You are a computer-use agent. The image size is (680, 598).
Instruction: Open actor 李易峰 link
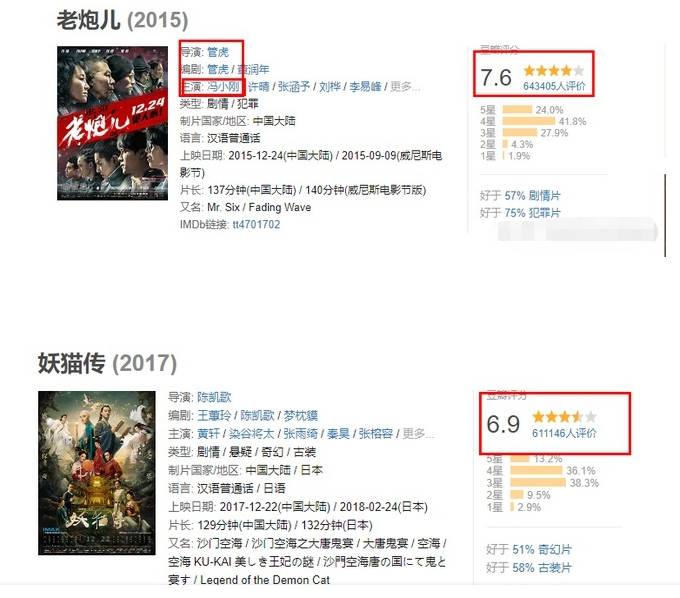pos(365,87)
